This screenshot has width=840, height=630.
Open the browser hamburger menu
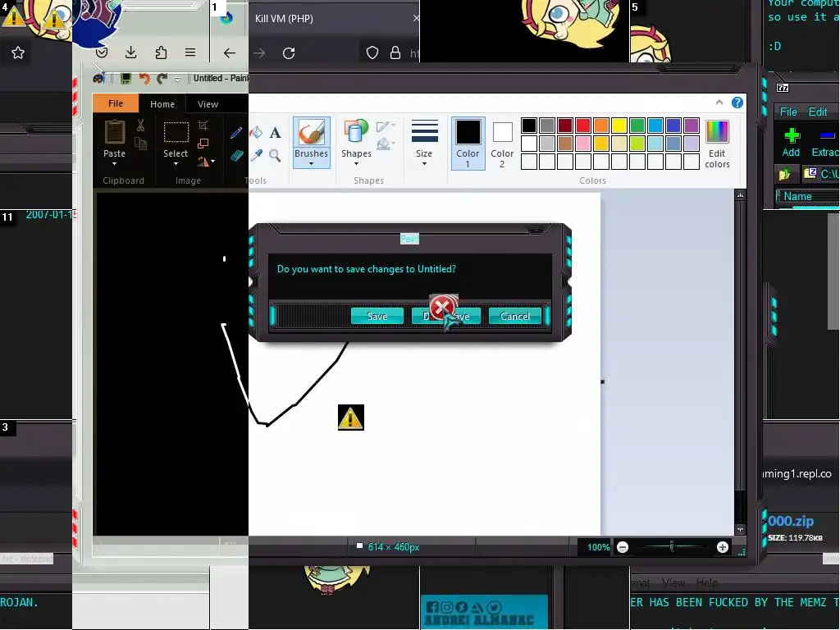click(x=190, y=52)
